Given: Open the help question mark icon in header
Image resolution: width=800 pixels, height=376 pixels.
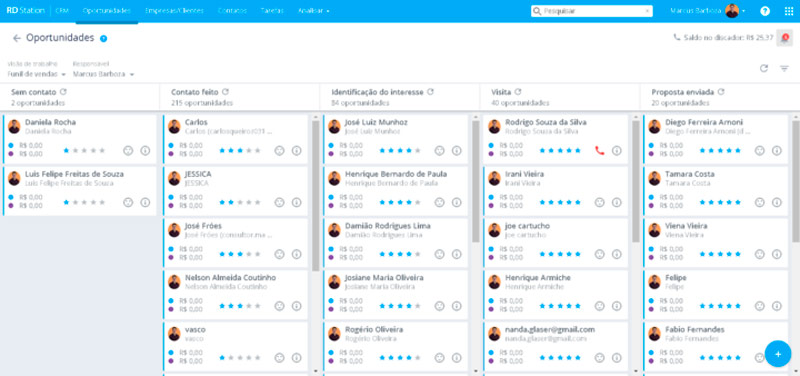Looking at the screenshot, I should 765,11.
